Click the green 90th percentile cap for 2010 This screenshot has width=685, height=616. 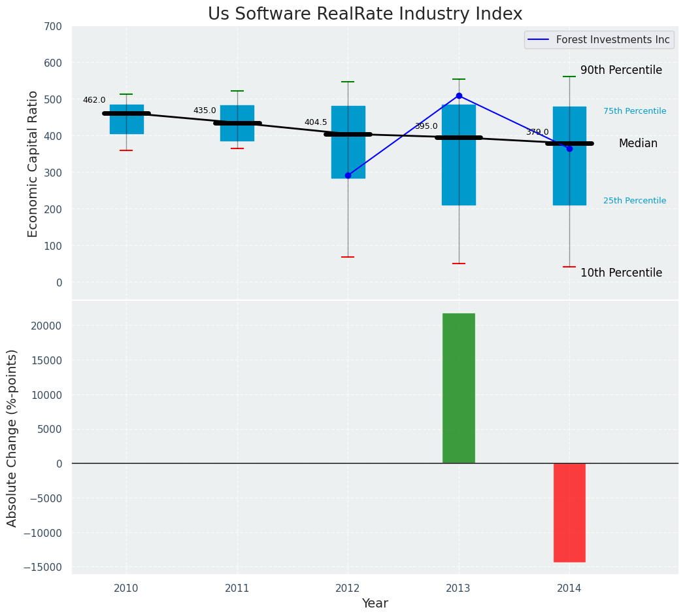126,94
